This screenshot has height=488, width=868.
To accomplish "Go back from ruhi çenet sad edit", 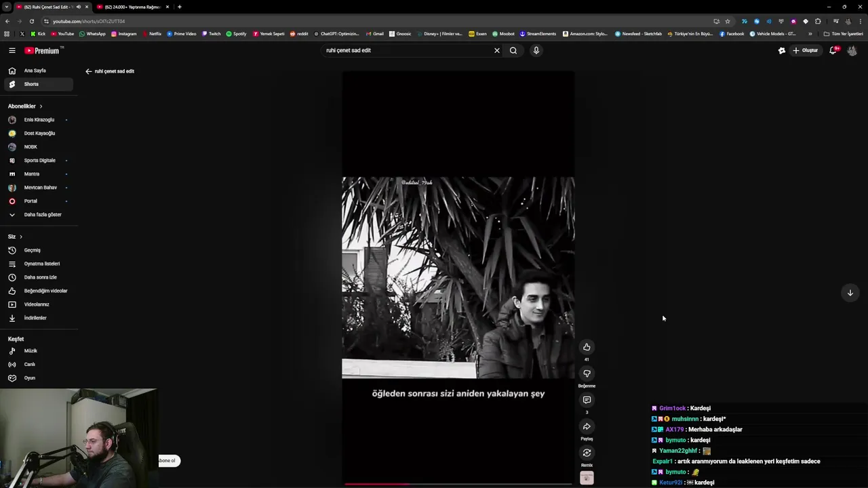I will click(88, 71).
